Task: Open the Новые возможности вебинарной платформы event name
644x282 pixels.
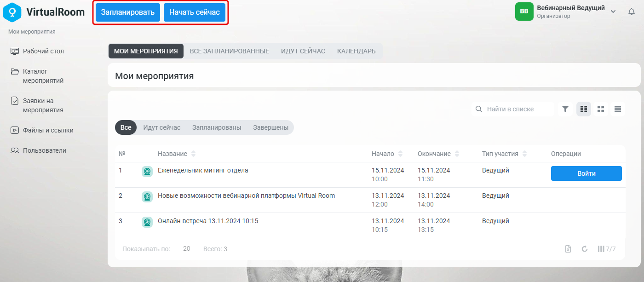Action: (x=246, y=196)
